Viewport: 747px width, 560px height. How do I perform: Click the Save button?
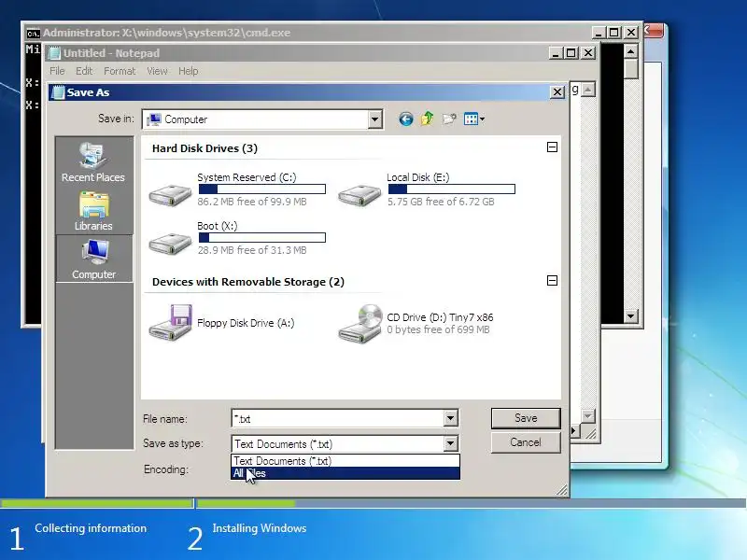[x=526, y=418]
